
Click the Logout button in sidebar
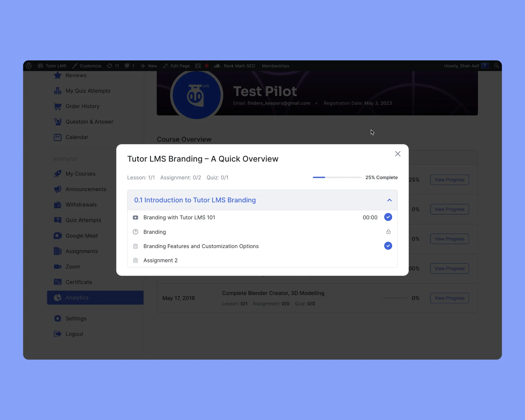pos(74,334)
